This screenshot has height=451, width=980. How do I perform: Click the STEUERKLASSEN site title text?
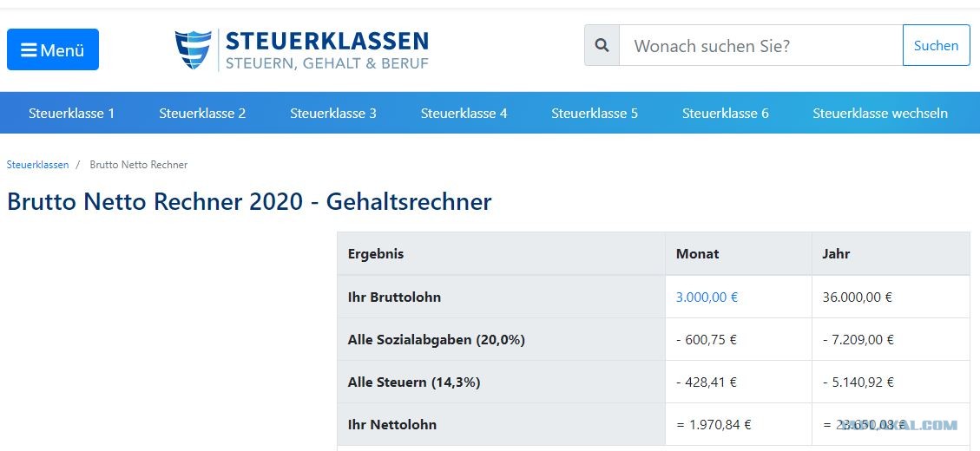pos(327,42)
